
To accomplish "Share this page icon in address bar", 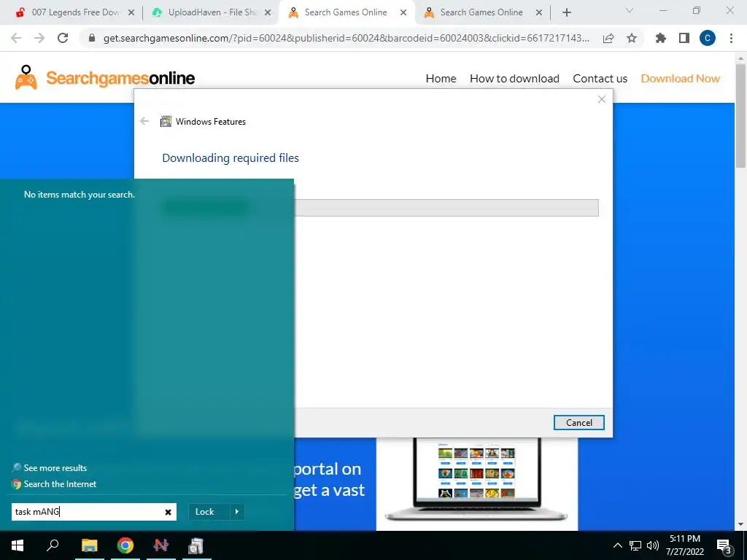I will pyautogui.click(x=608, y=38).
